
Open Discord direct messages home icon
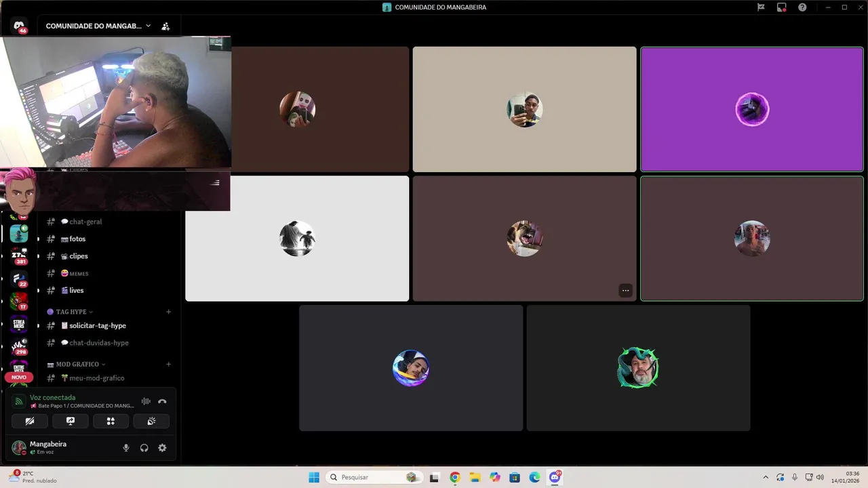pos(19,26)
